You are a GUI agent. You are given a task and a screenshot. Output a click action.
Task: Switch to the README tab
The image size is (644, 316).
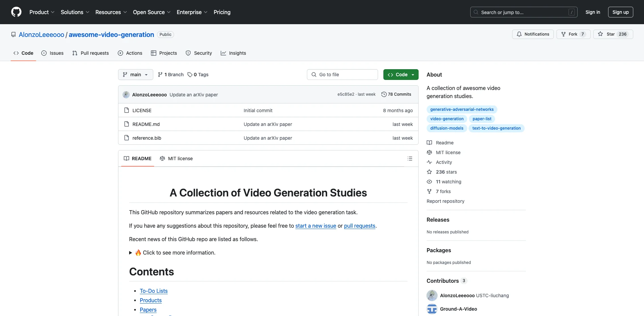pyautogui.click(x=138, y=159)
